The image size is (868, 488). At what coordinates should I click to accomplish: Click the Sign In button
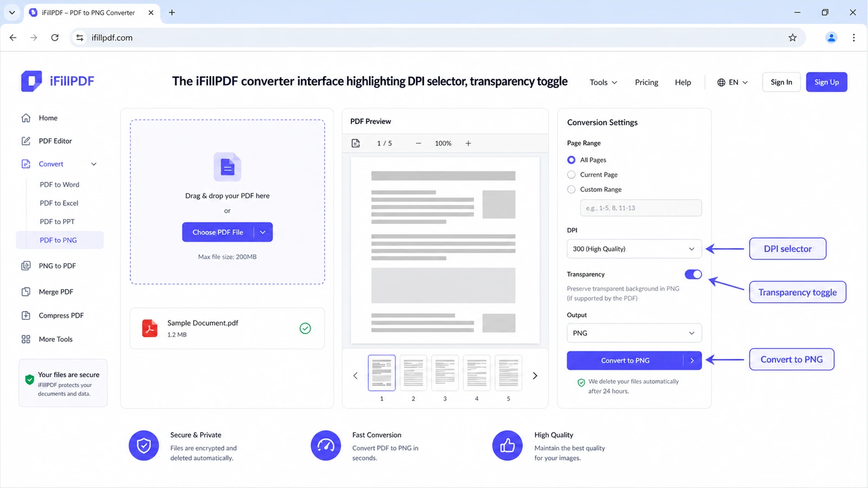(781, 82)
